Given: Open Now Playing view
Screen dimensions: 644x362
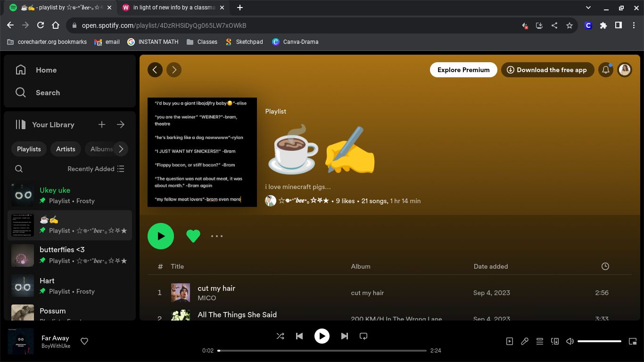Looking at the screenshot, I should [x=510, y=341].
